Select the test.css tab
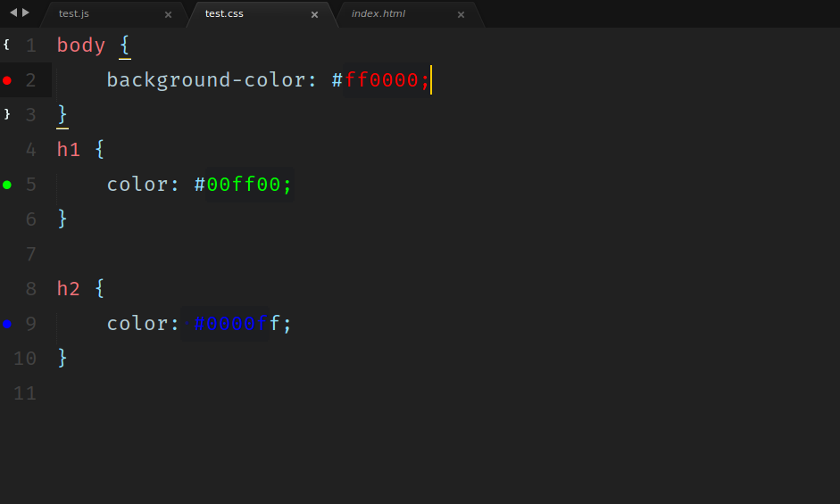Image resolution: width=840 pixels, height=504 pixels. click(224, 14)
